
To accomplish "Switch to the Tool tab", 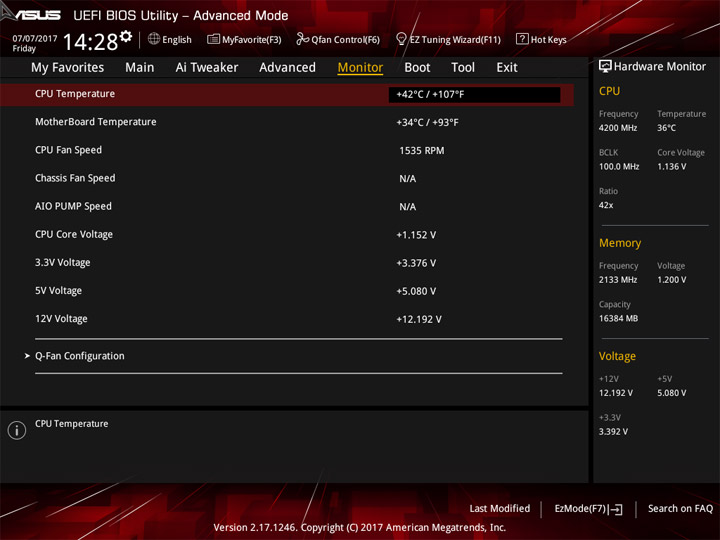I will coord(463,68).
